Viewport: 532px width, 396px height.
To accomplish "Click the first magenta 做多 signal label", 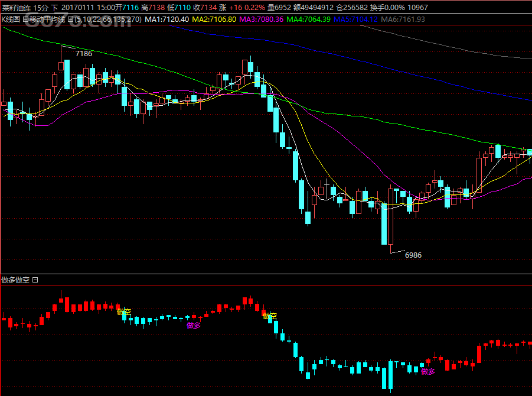I will point(194,325).
